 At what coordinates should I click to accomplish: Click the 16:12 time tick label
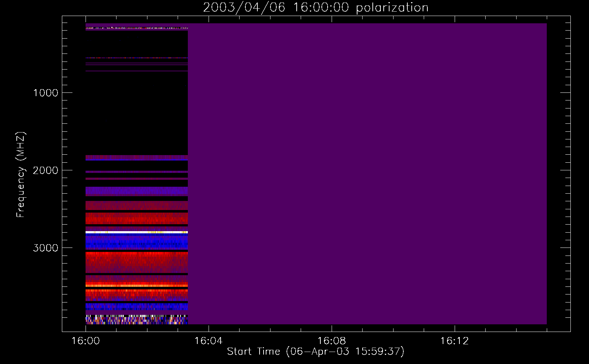pyautogui.click(x=455, y=341)
